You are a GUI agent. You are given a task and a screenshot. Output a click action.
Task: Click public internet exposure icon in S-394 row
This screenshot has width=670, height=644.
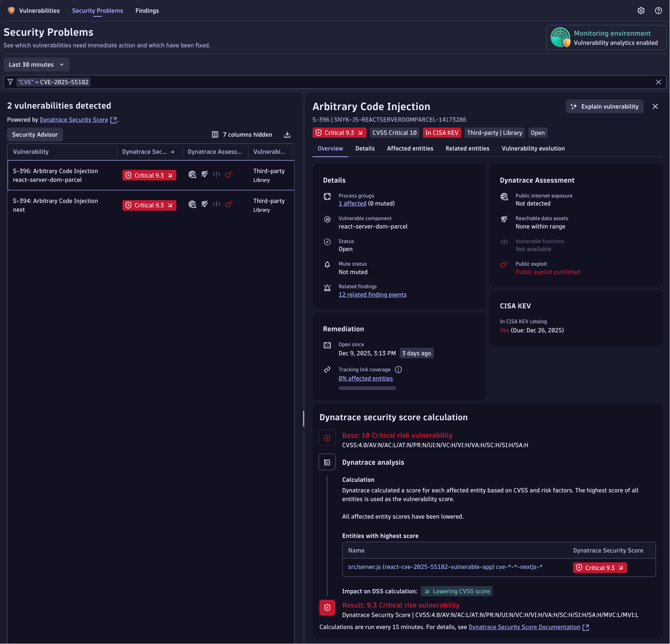(x=192, y=204)
